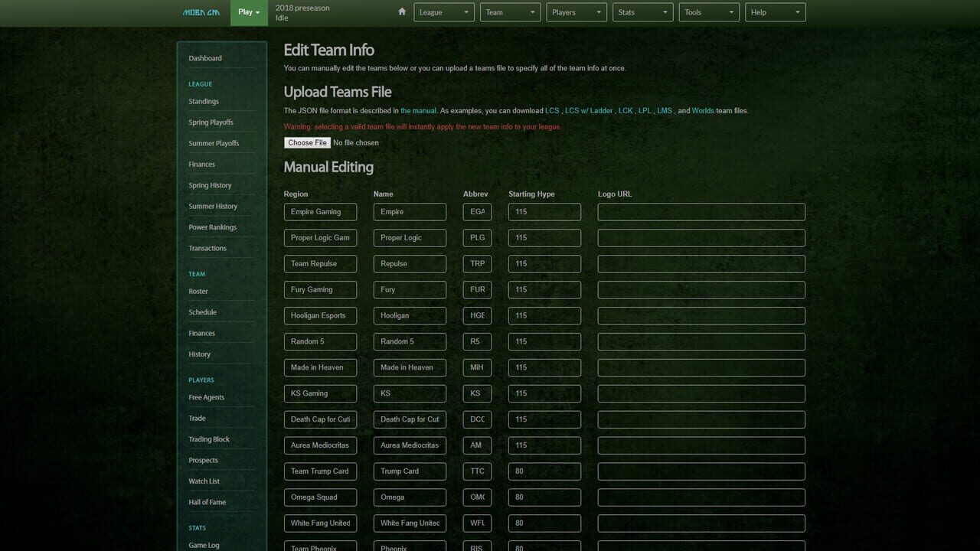Open the Stats dropdown menu
This screenshot has height=551, width=980.
point(642,12)
